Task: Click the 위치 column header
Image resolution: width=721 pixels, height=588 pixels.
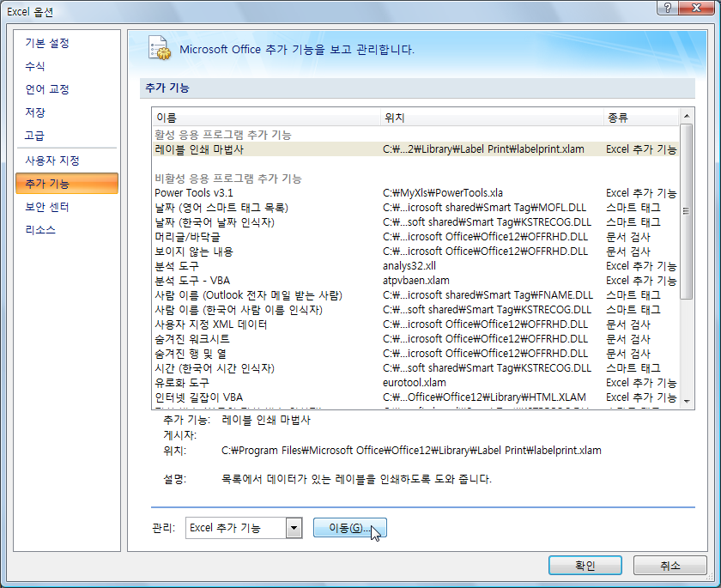Action: click(492, 118)
